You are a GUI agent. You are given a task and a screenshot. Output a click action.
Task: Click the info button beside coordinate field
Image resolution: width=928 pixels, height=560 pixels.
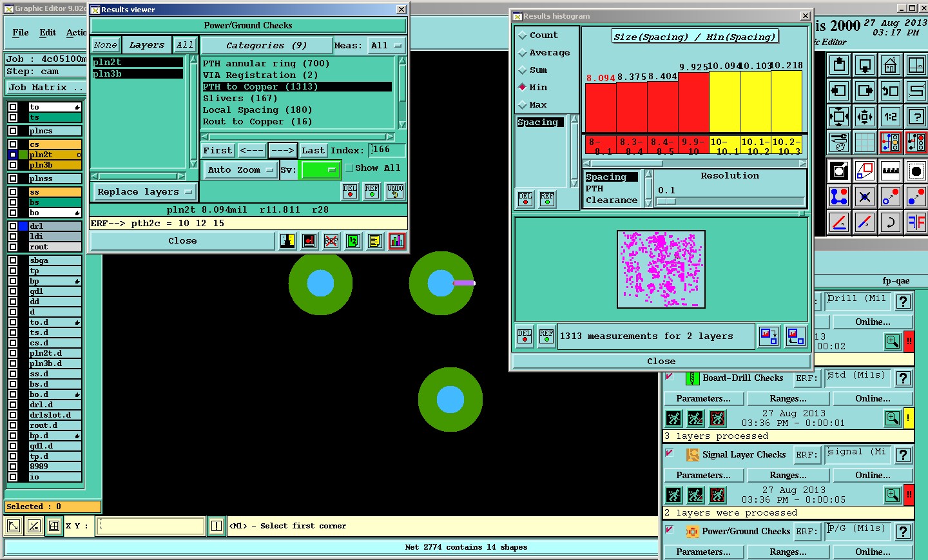tap(217, 526)
